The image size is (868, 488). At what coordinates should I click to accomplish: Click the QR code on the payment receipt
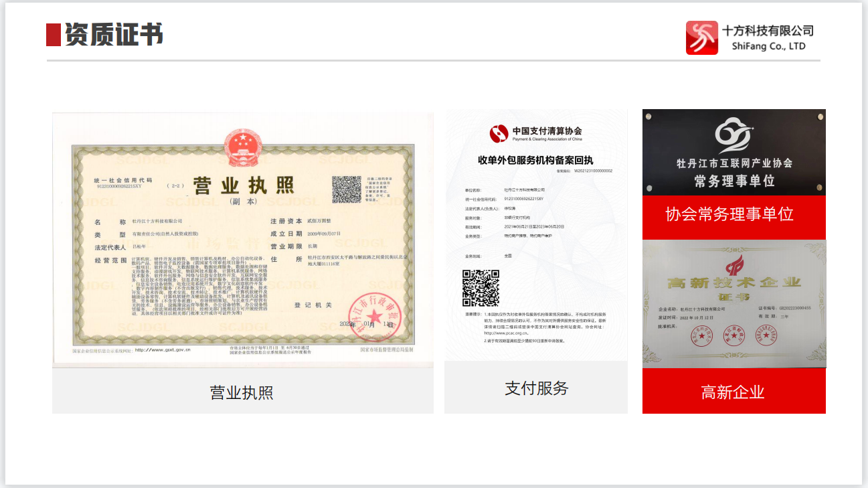point(481,288)
